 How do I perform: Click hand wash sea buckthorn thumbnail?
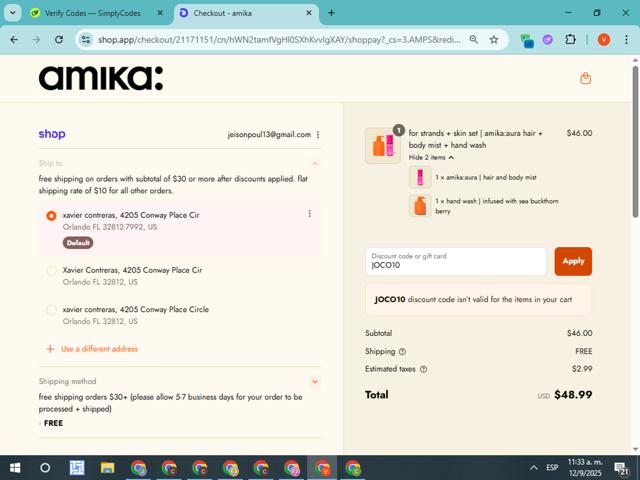420,206
